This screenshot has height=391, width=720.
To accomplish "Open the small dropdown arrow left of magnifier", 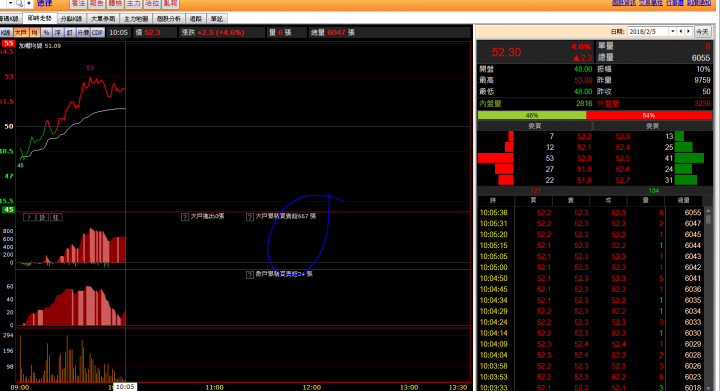I will 10,3.
